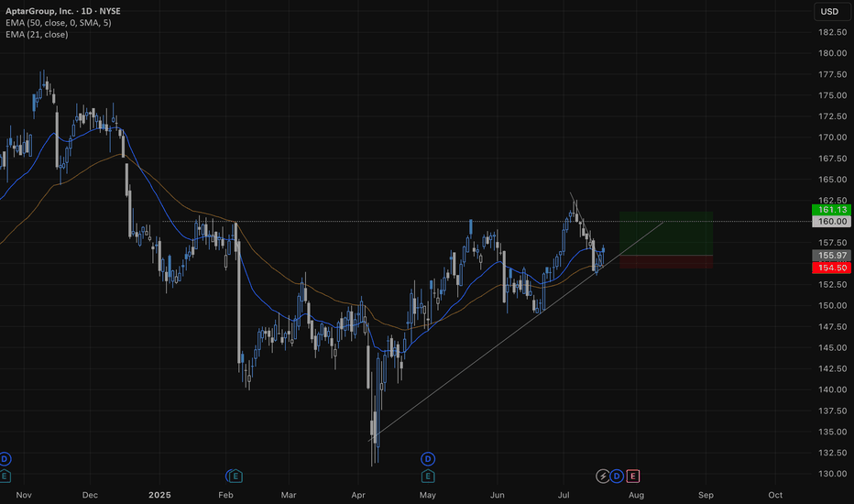Image resolution: width=854 pixels, height=504 pixels.
Task: Select the green profit zone of long position
Action: [666, 233]
